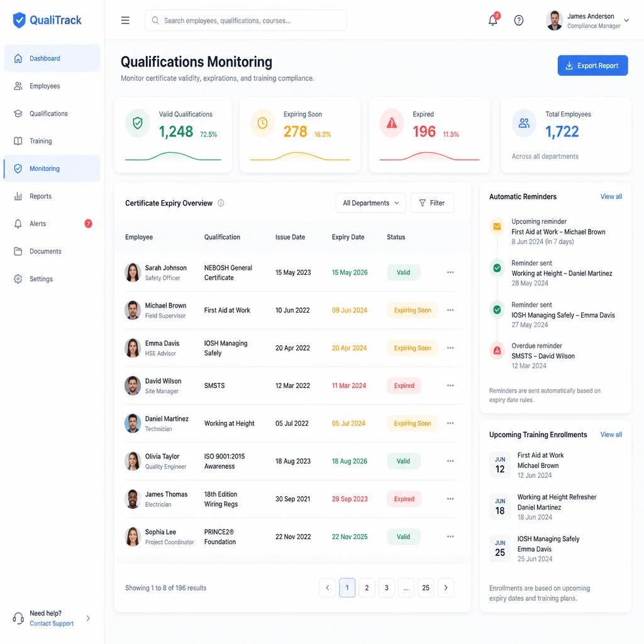This screenshot has height=644, width=644.
Task: Open Qualifications in sidebar
Action: tap(52, 113)
